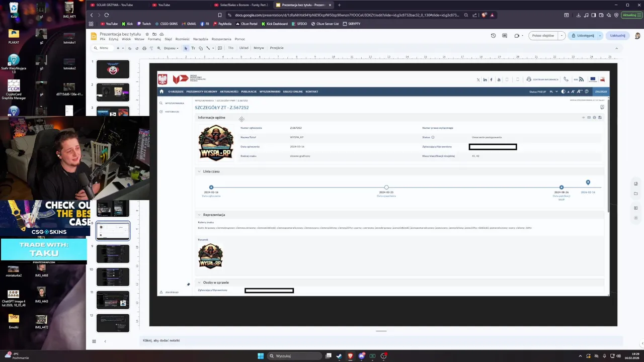Click the undo arrow in Slides toolbar
Screen dimensions: 644x362
130,48
